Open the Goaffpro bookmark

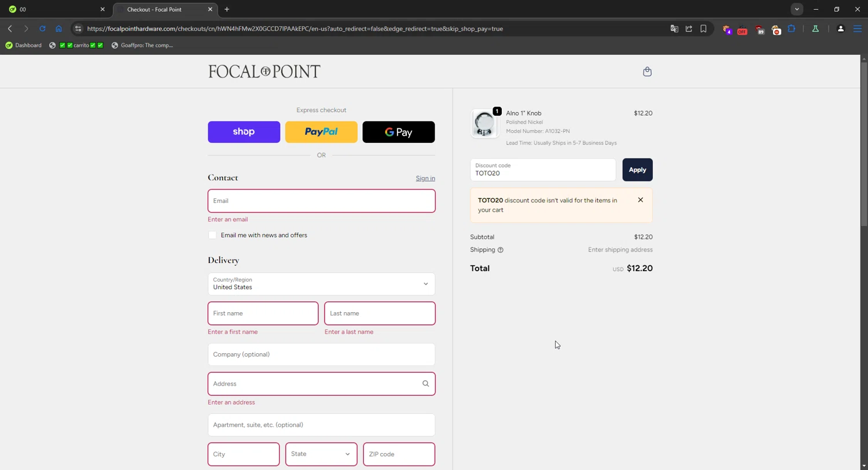click(x=142, y=45)
